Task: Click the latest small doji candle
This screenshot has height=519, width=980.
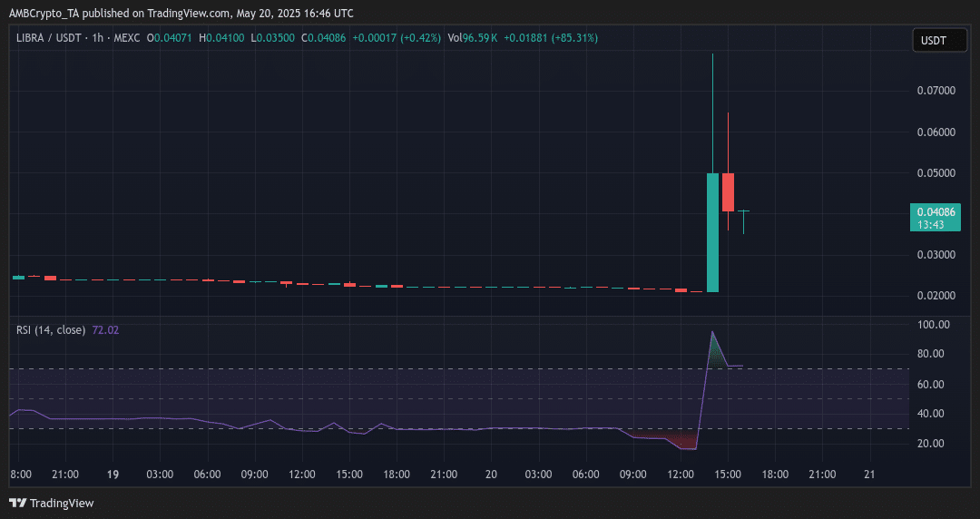Action: pos(743,211)
